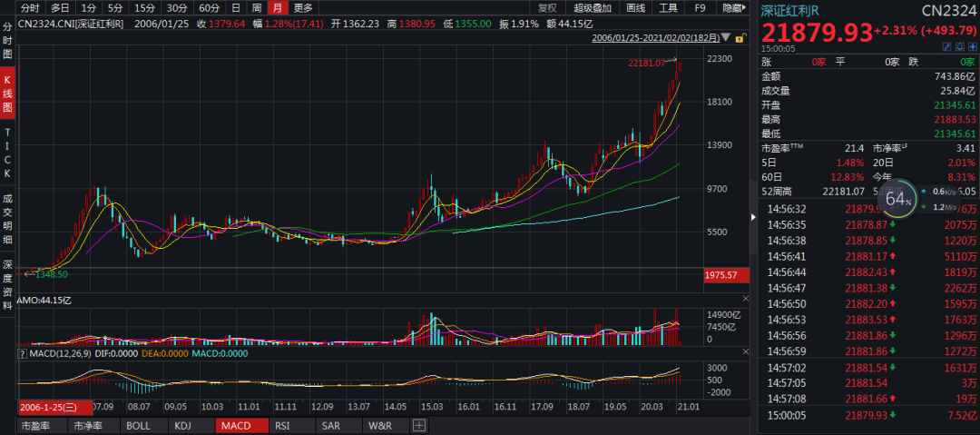Open the 更多 more periods menu
The image size is (980, 435).
[x=302, y=8]
